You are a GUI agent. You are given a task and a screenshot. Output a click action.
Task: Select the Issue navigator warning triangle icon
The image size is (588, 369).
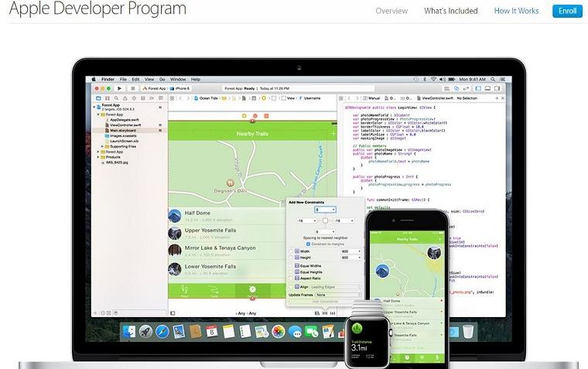(125, 98)
